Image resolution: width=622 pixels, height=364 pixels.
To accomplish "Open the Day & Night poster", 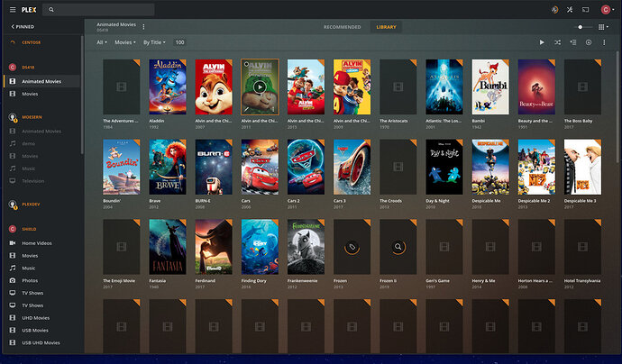I will click(x=444, y=167).
